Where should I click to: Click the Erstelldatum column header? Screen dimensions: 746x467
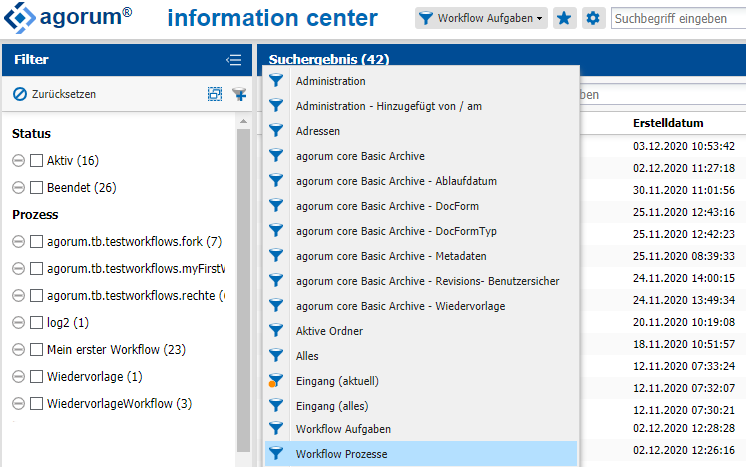[668, 123]
